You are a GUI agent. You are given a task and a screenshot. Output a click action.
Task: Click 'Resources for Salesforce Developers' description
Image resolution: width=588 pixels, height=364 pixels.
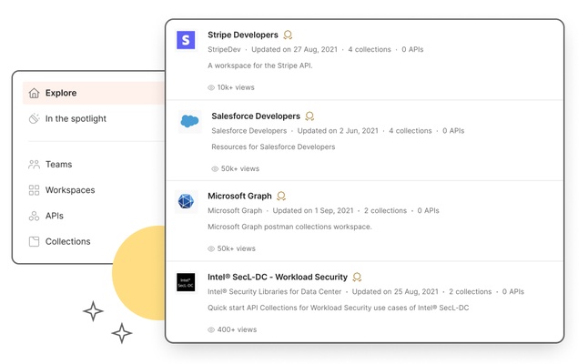(x=273, y=147)
